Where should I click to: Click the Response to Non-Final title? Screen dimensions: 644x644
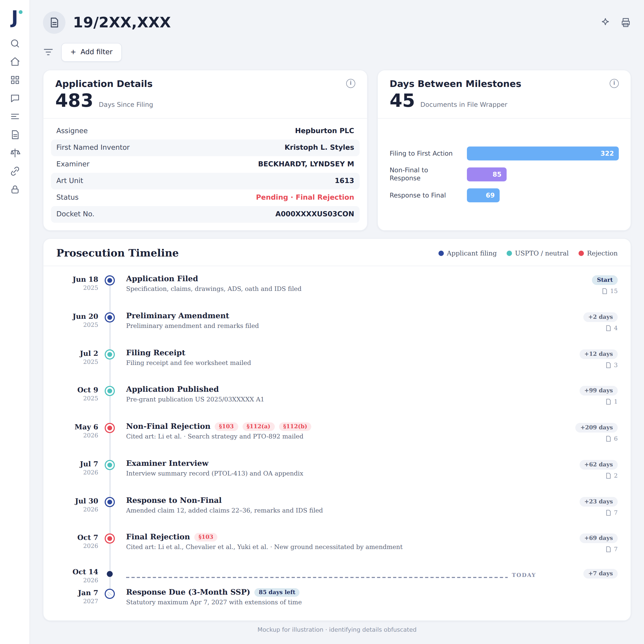(174, 500)
